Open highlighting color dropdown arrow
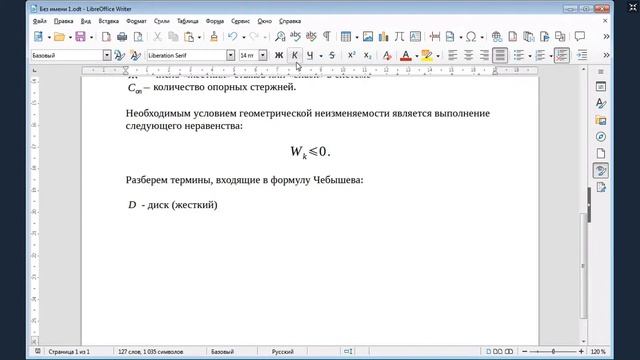 (438, 56)
